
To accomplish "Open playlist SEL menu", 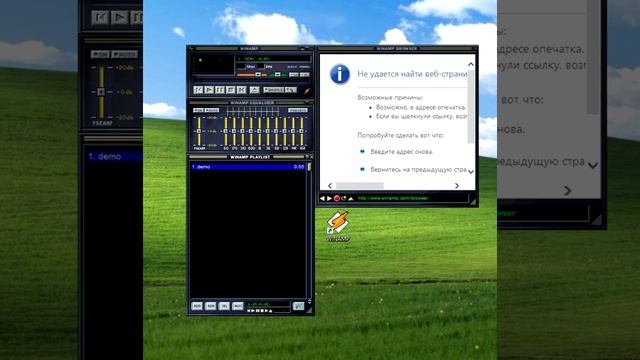I will pyautogui.click(x=224, y=306).
